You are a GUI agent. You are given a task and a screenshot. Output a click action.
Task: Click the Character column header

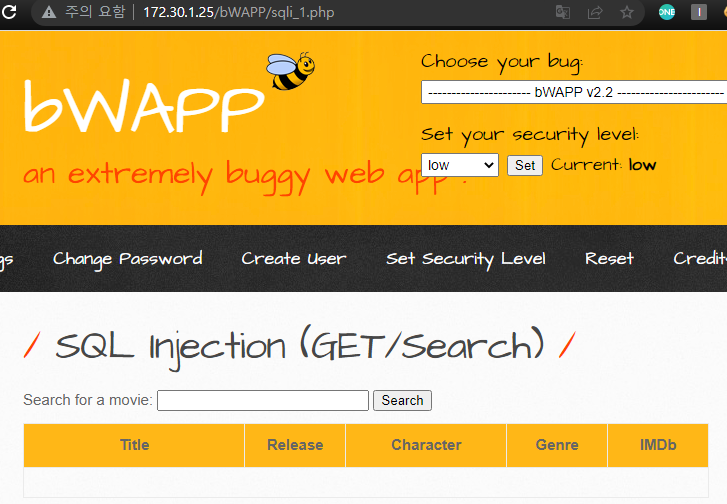pyautogui.click(x=426, y=445)
